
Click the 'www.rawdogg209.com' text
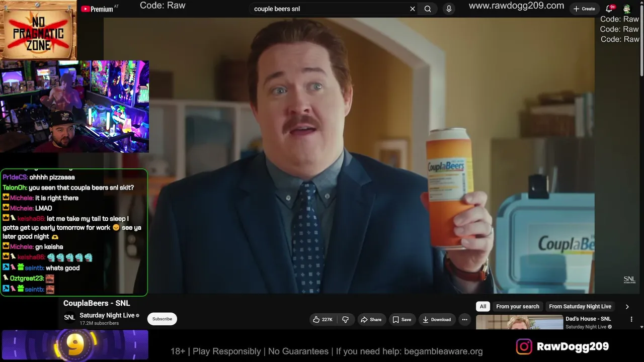516,6
